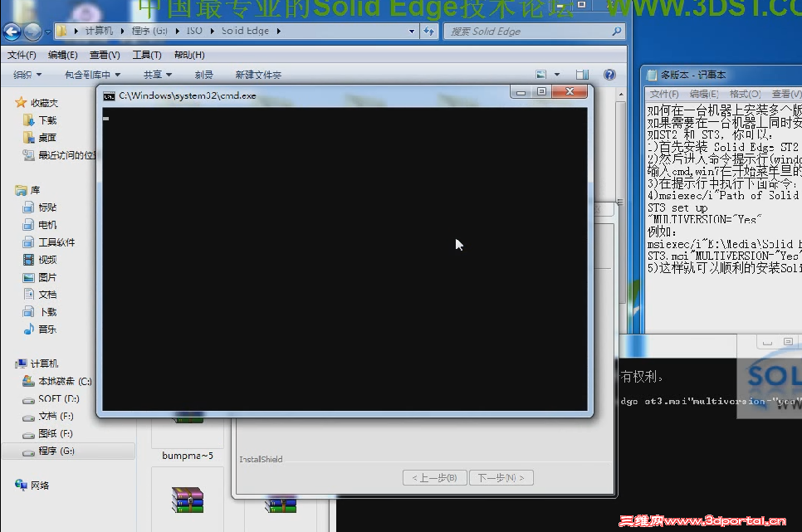The height and width of the screenshot is (532, 802).
Task: Select the 计算机 node in sidebar
Action: (x=37, y=364)
